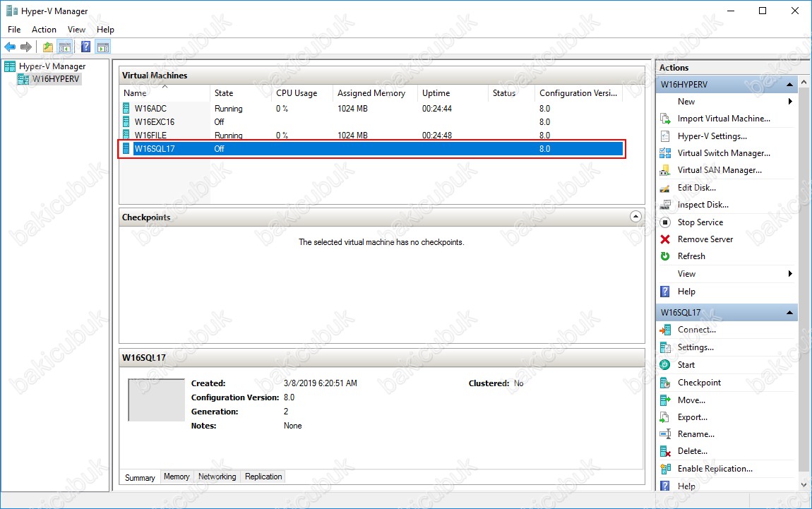Sort by Configuration Version column header
Image resolution: width=812 pixels, height=509 pixels.
pyautogui.click(x=578, y=93)
